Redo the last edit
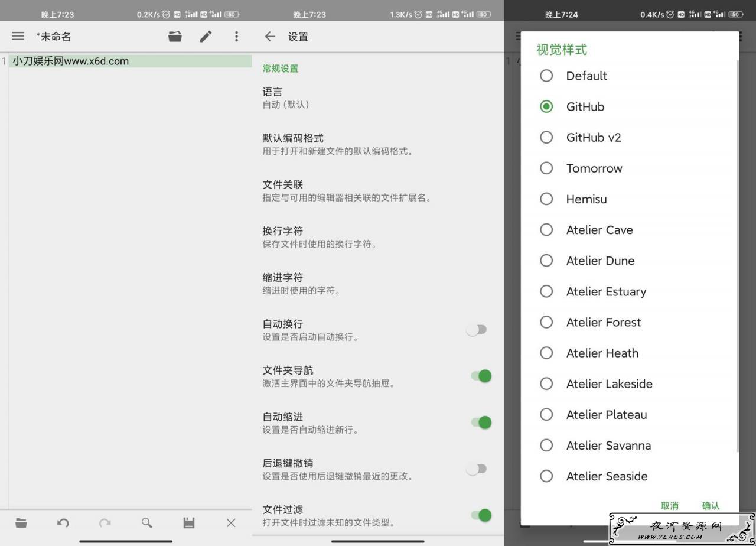756x546 pixels. (105, 522)
